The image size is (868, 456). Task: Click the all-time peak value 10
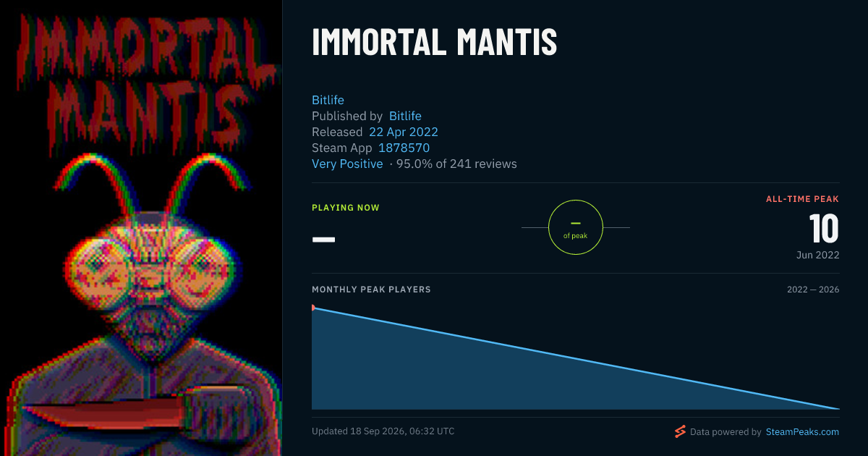(824, 229)
